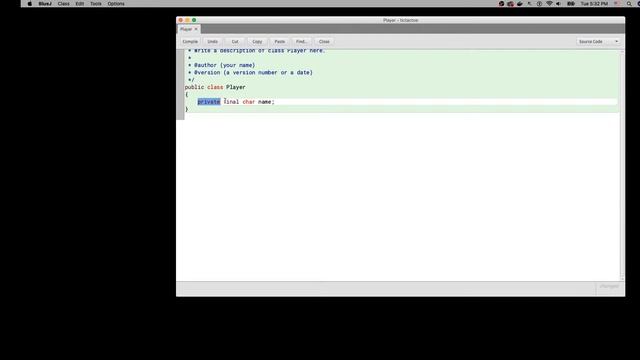Close the Player tab with its X
This screenshot has height=360, width=640.
[196, 29]
